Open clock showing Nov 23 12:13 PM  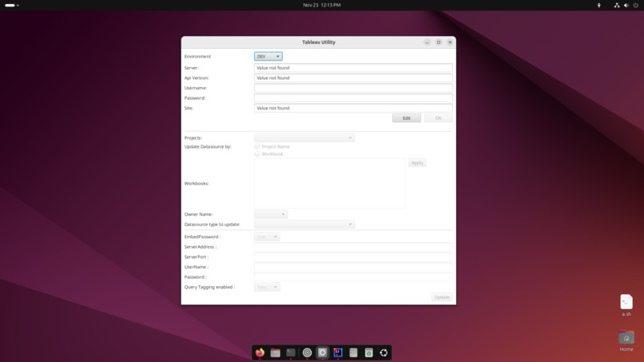click(321, 5)
